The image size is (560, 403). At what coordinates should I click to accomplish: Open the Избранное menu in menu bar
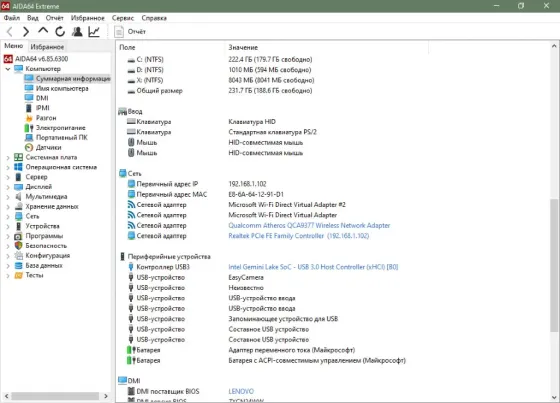(x=88, y=18)
